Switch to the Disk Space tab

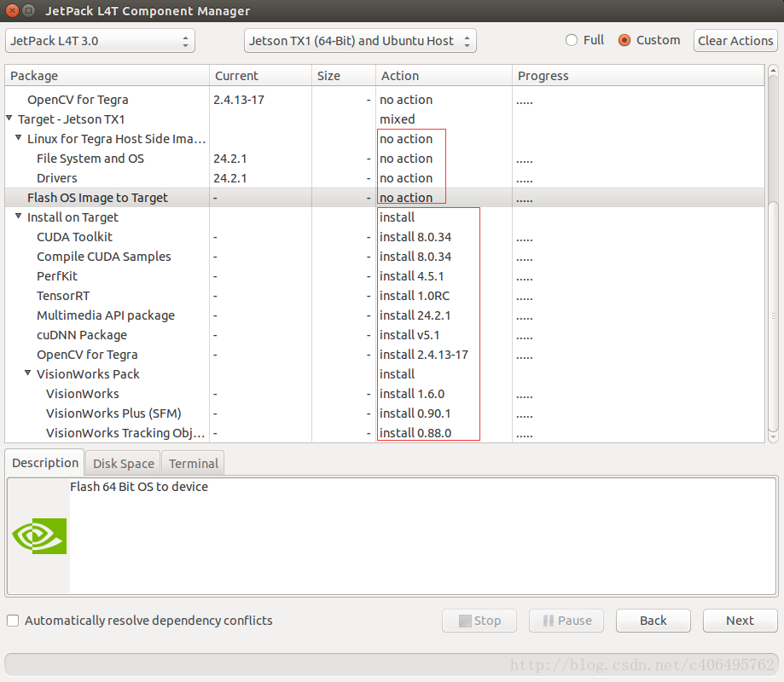point(124,464)
